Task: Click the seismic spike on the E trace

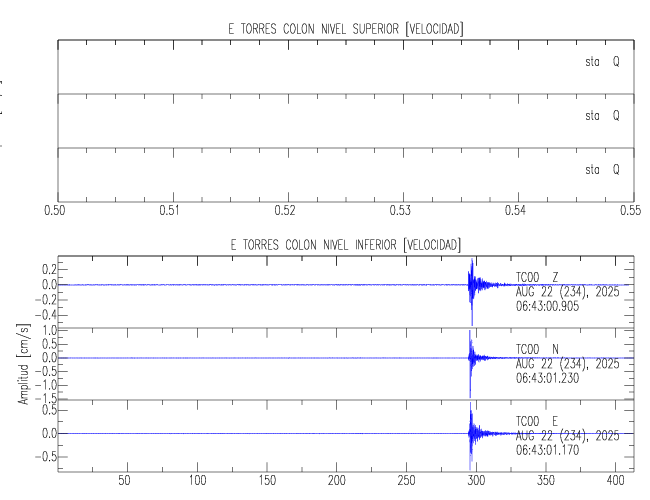Action: [471, 433]
